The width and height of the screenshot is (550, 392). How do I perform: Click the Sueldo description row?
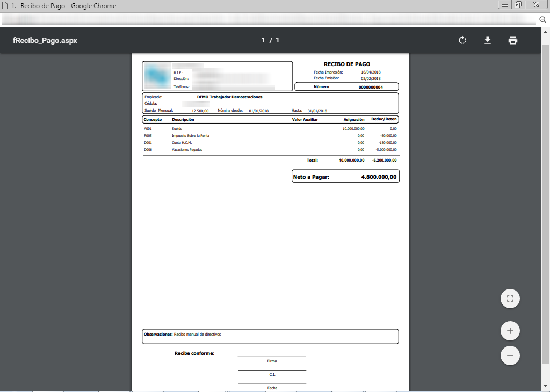click(177, 129)
